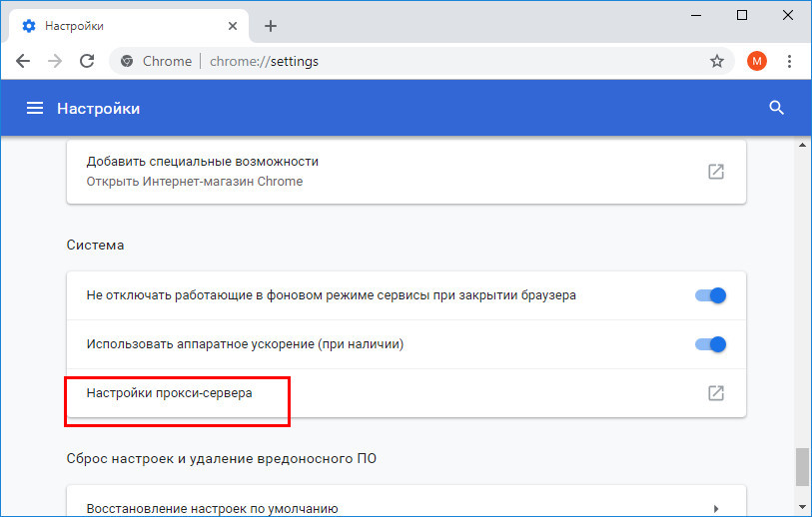Click the external link icon for Chrome Web Store
The height and width of the screenshot is (517, 812).
coord(716,172)
